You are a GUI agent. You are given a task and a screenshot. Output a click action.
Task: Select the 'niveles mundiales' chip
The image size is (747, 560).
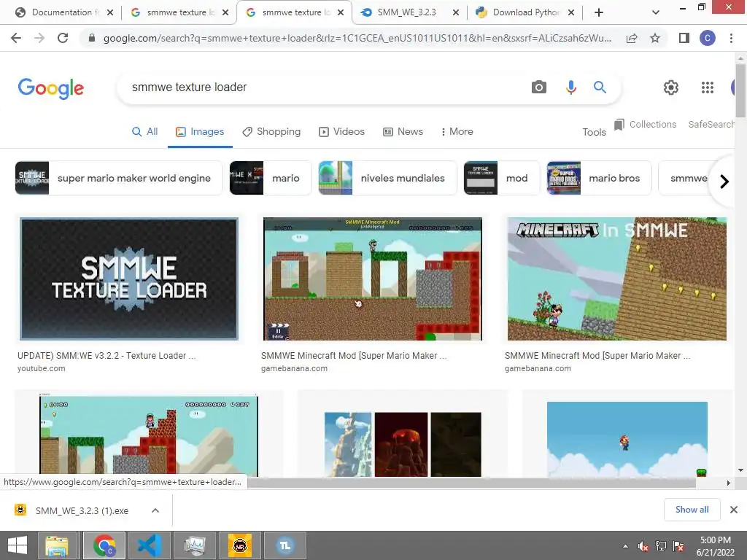(387, 178)
